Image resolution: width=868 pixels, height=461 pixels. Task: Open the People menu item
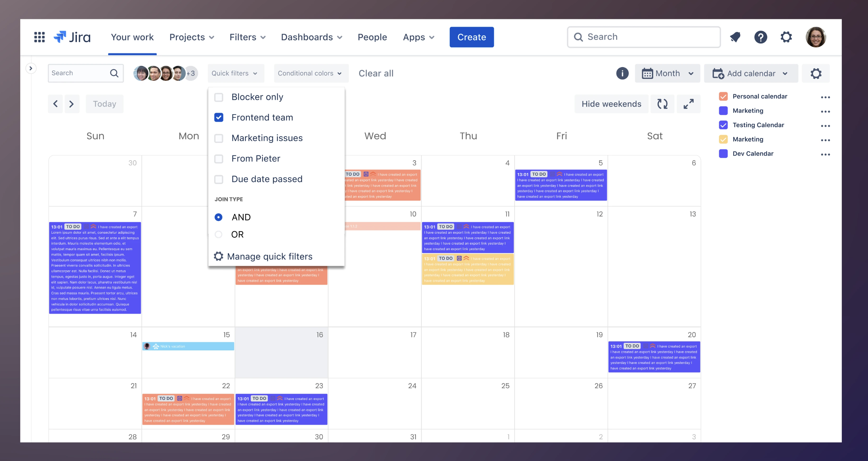click(x=372, y=37)
